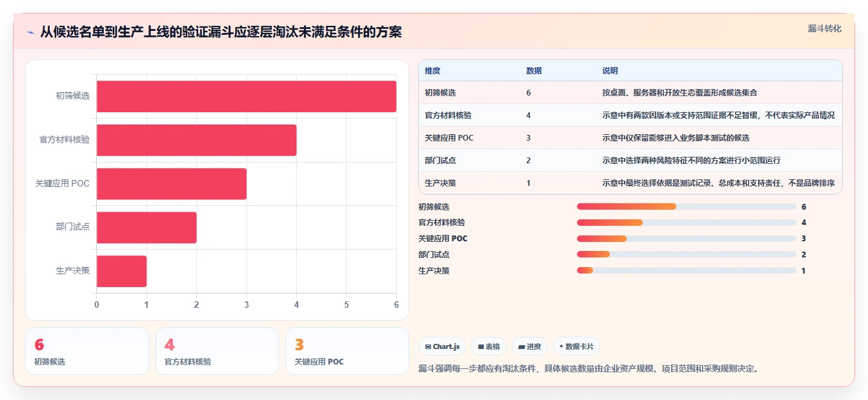
Task: Click description 示意中仅保留能够进入业务脚本测试的候选
Action: pos(676,138)
